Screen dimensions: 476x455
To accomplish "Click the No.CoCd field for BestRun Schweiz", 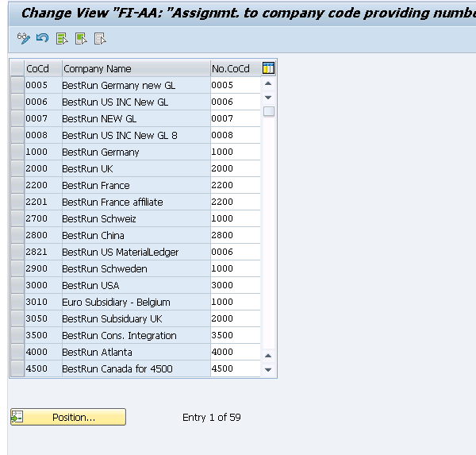I will point(236,218).
